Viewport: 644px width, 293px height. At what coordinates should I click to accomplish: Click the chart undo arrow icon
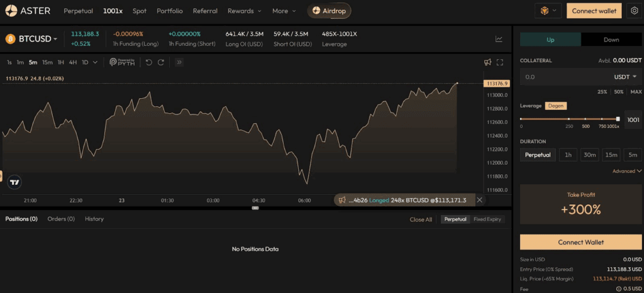pyautogui.click(x=149, y=62)
